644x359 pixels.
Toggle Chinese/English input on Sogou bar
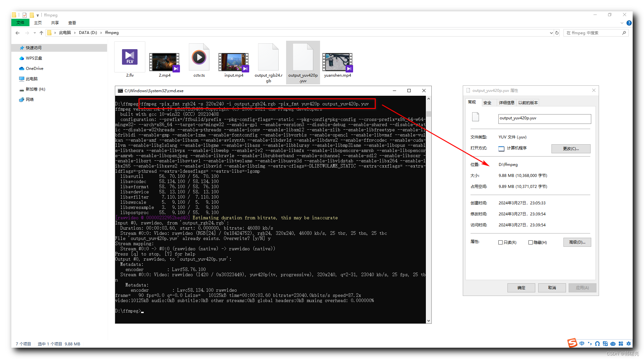[x=582, y=343]
